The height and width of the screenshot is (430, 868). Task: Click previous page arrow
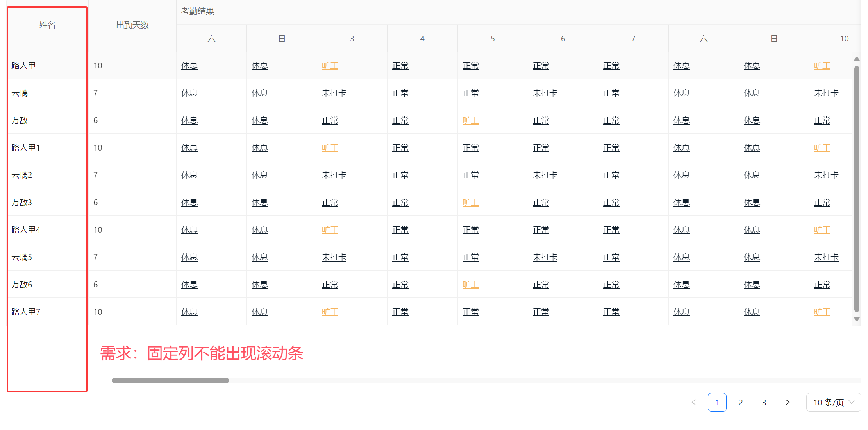[x=694, y=402]
